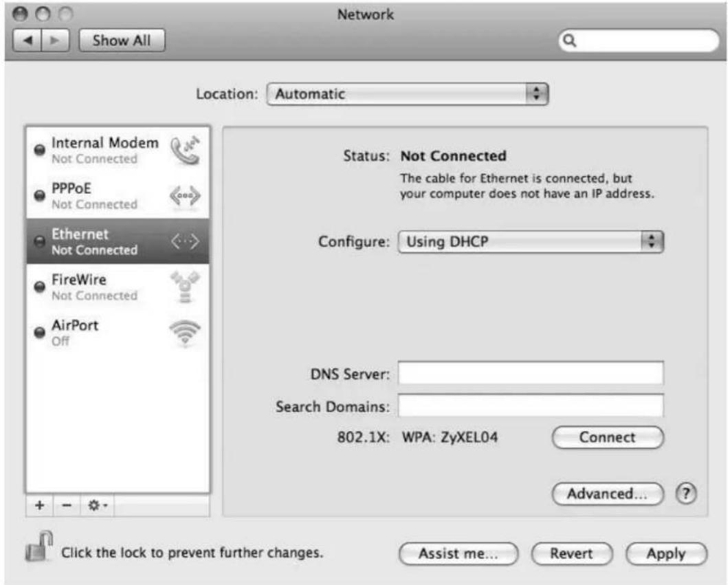Select the AirPort service
The width and height of the screenshot is (728, 585).
[x=118, y=333]
